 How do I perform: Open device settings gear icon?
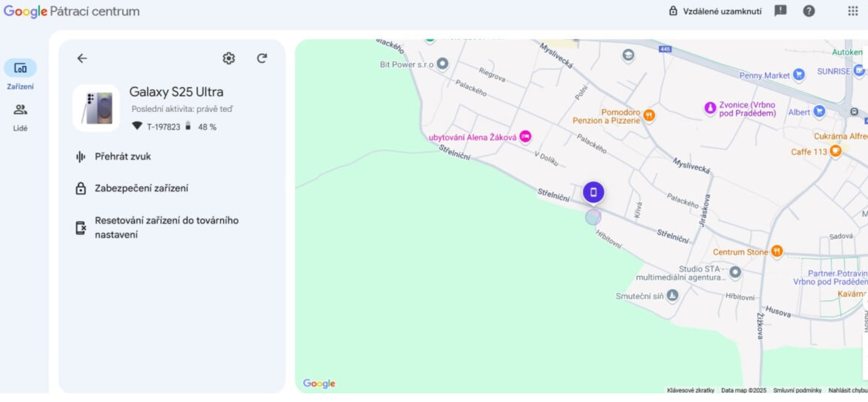click(228, 58)
